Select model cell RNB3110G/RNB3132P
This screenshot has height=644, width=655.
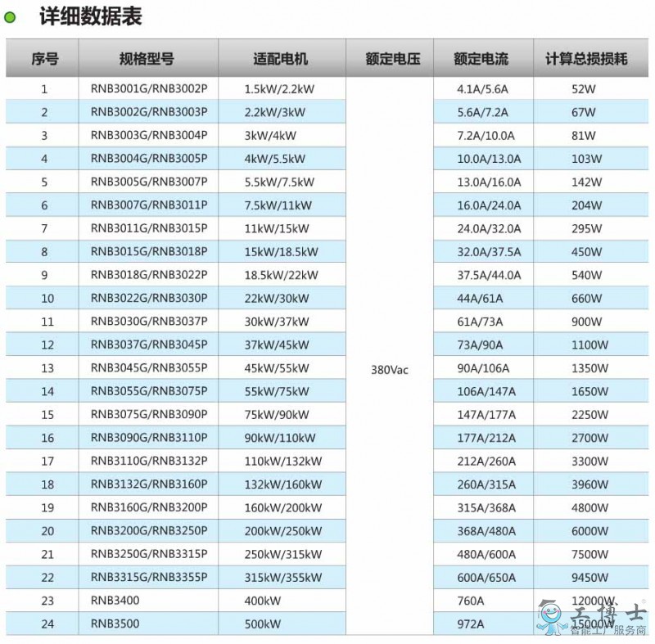tap(149, 462)
